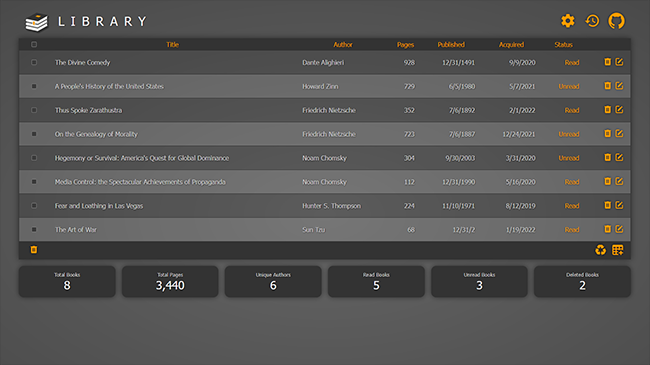
Task: Click the add table row icon in footer
Action: click(x=618, y=250)
